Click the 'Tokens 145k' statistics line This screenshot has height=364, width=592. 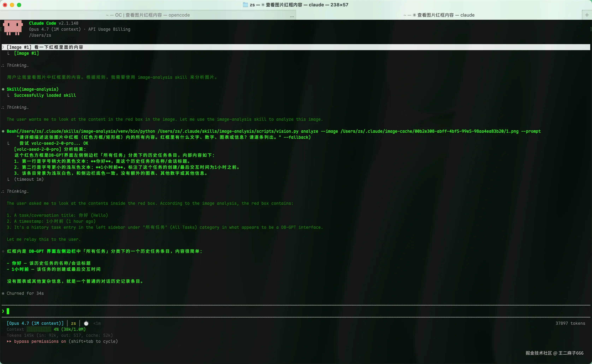(60, 335)
